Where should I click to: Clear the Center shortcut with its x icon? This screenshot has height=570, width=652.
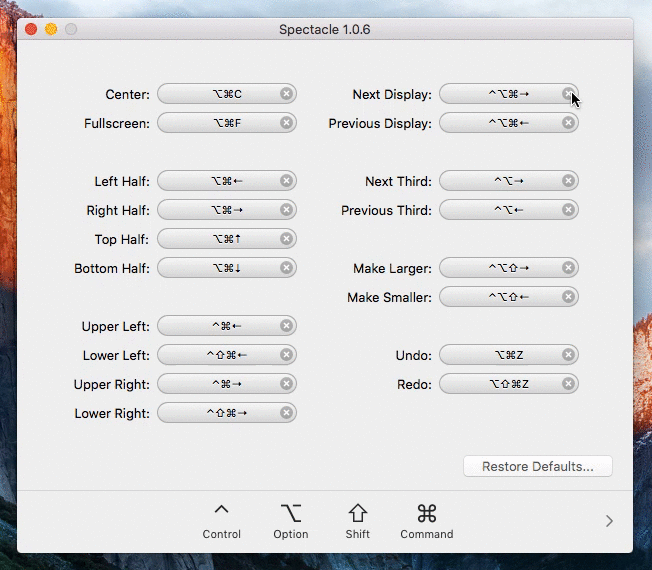(x=286, y=94)
